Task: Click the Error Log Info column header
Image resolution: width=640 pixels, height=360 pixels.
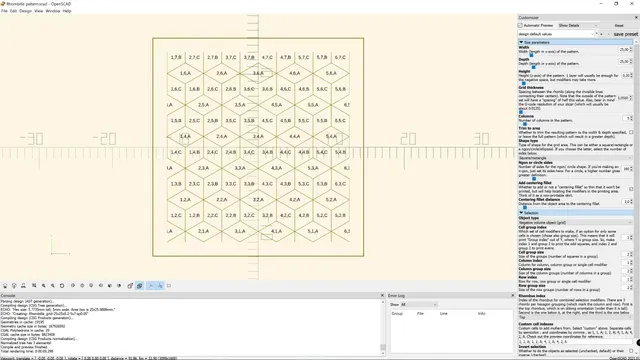Action: (482, 313)
